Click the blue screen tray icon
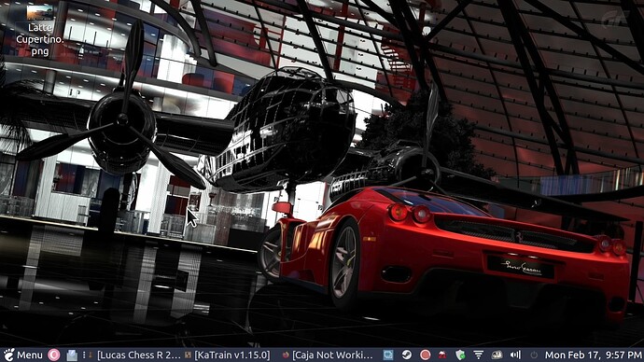This screenshot has height=362, width=644. coord(388,355)
